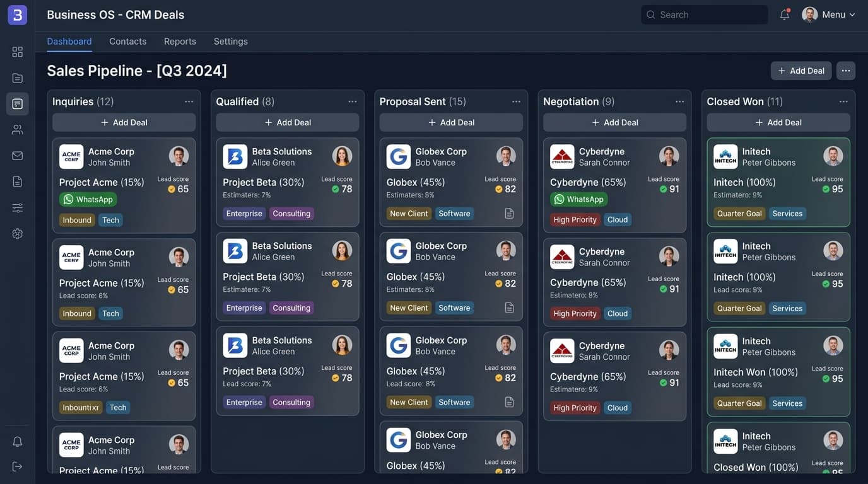This screenshot has height=484, width=868.
Task: Click Add Deal next to the pipeline title
Action: point(801,71)
